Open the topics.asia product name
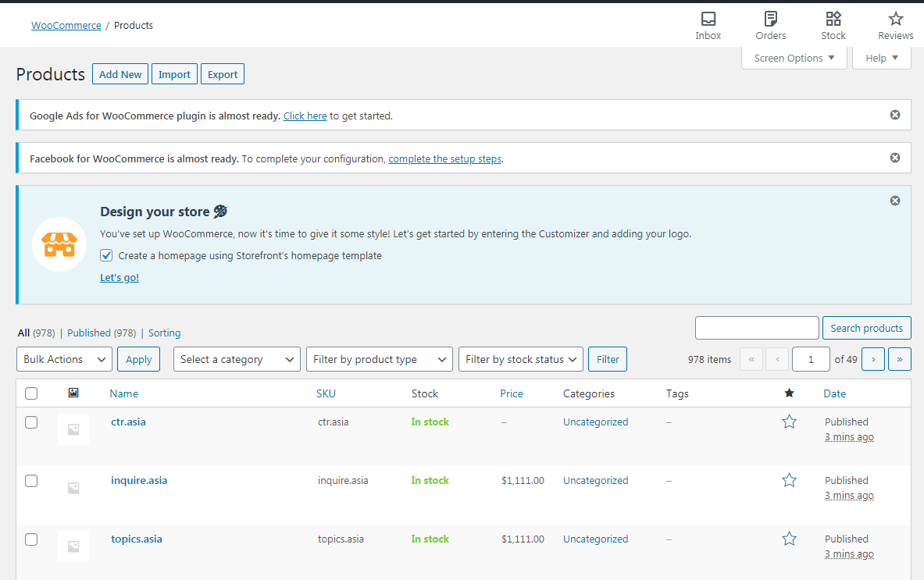Screen dimensions: 924x580 point(137,539)
